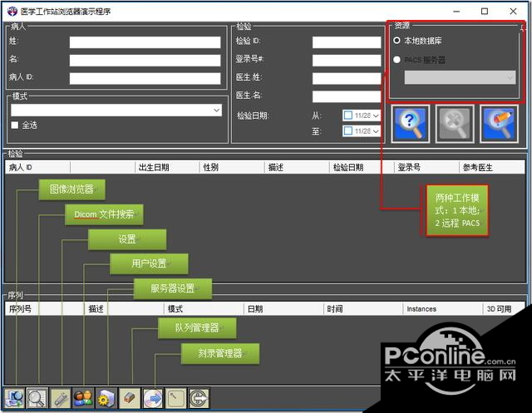Click the doctor first name field
This screenshot has height=413, width=532.
347,96
